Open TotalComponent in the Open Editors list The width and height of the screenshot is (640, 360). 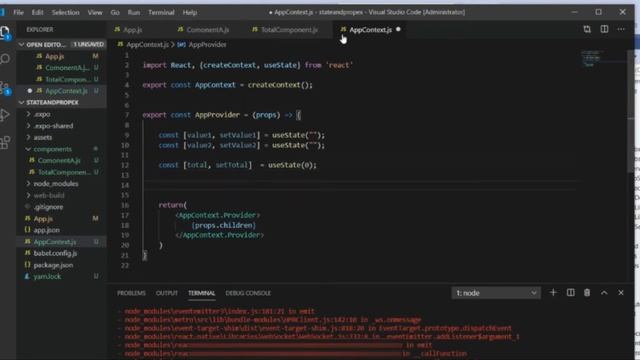pyautogui.click(x=61, y=79)
